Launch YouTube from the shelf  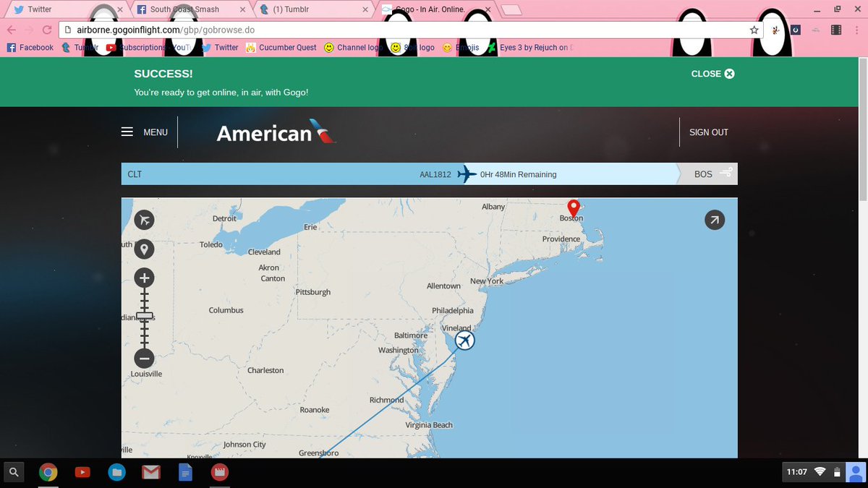[82, 472]
